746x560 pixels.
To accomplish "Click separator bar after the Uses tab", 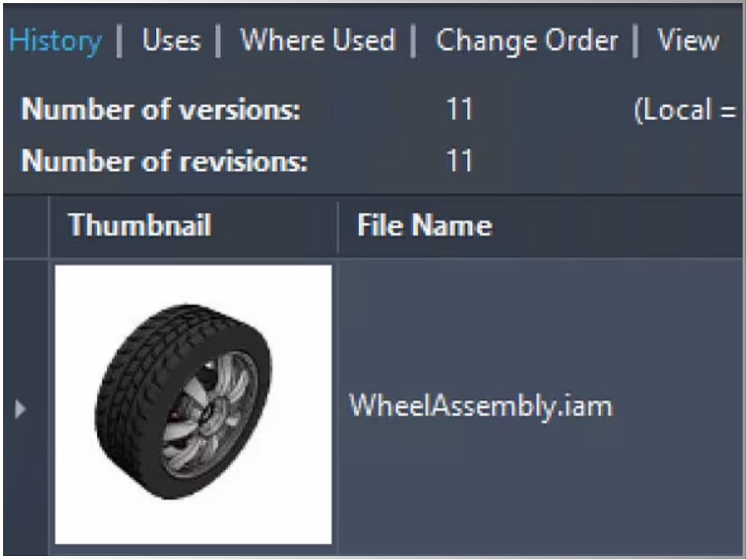I will click(x=218, y=42).
